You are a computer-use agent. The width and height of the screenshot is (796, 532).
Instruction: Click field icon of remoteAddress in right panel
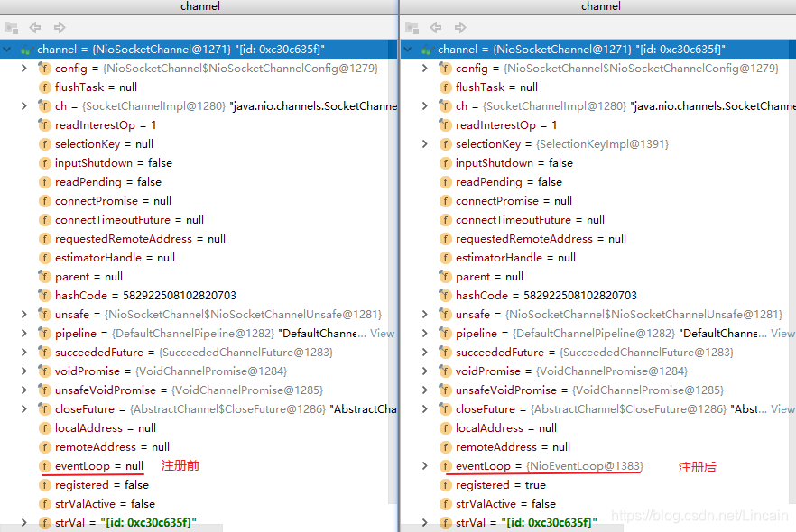pos(445,447)
